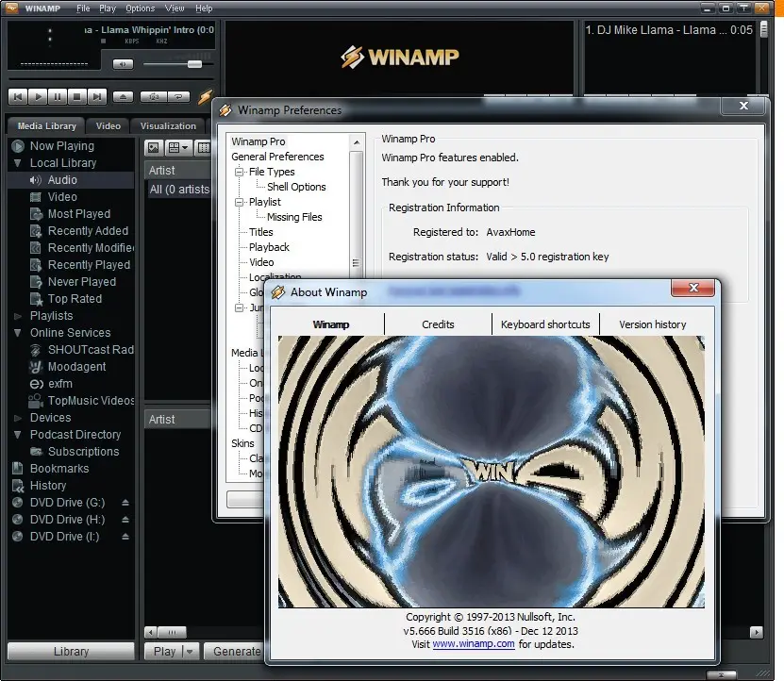
Task: Click the seek bar above the transport buttons
Action: pyautogui.click(x=112, y=79)
